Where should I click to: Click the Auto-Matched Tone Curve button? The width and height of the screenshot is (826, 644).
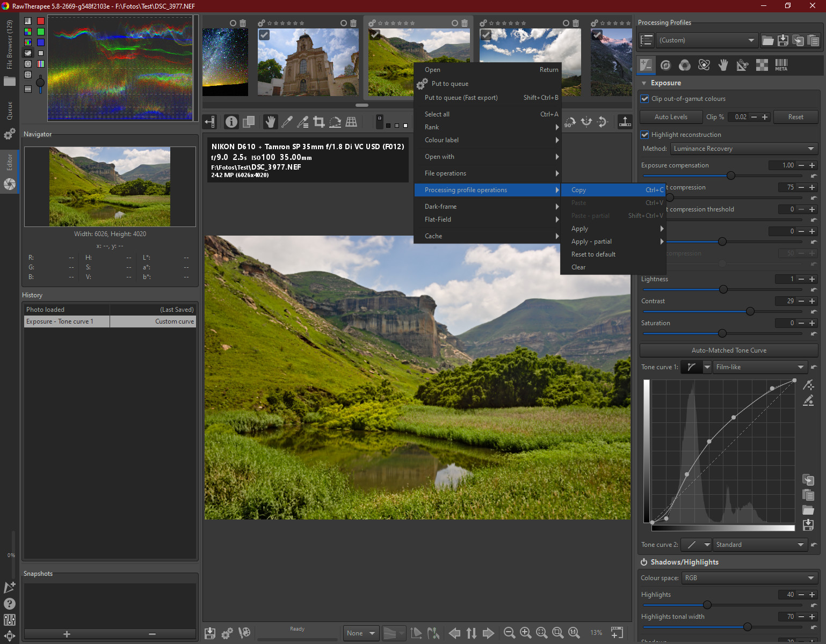coord(728,350)
